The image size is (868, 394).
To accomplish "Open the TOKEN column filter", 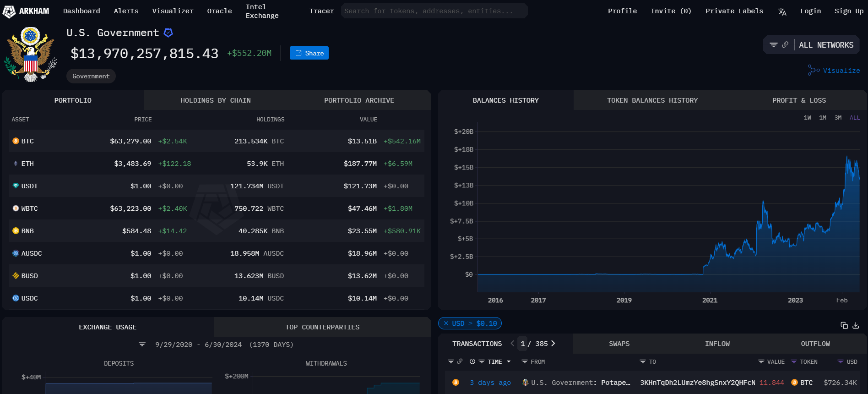I will [794, 362].
